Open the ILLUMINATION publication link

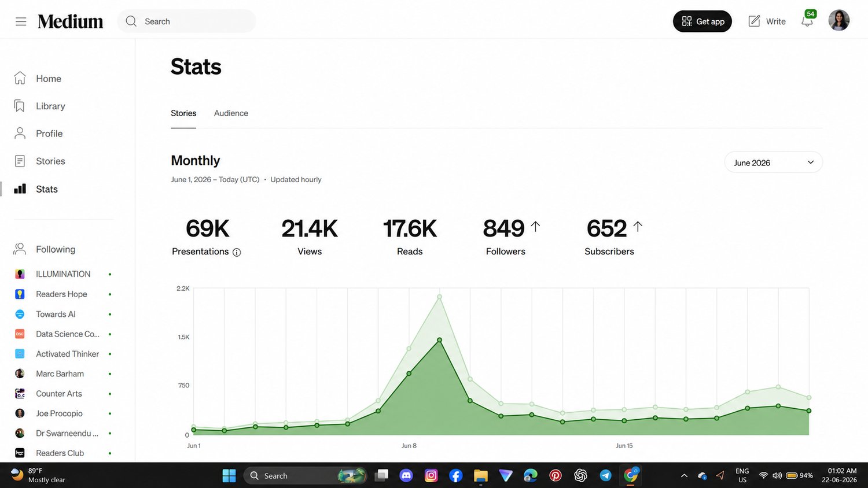(x=63, y=274)
